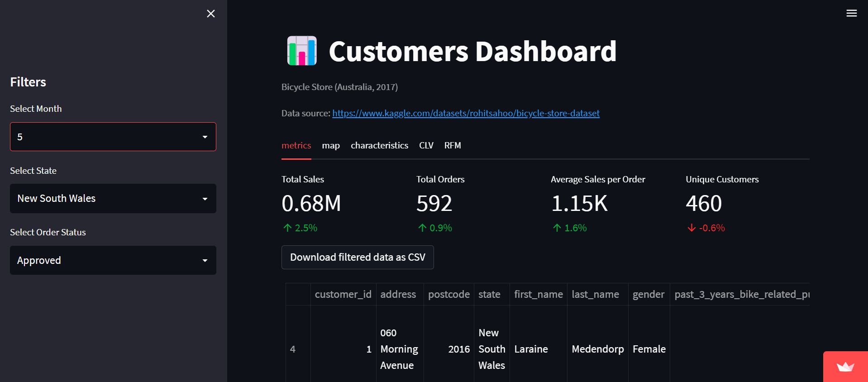This screenshot has width=868, height=382.
Task: Click Download filtered data as CSV
Action: (x=358, y=257)
